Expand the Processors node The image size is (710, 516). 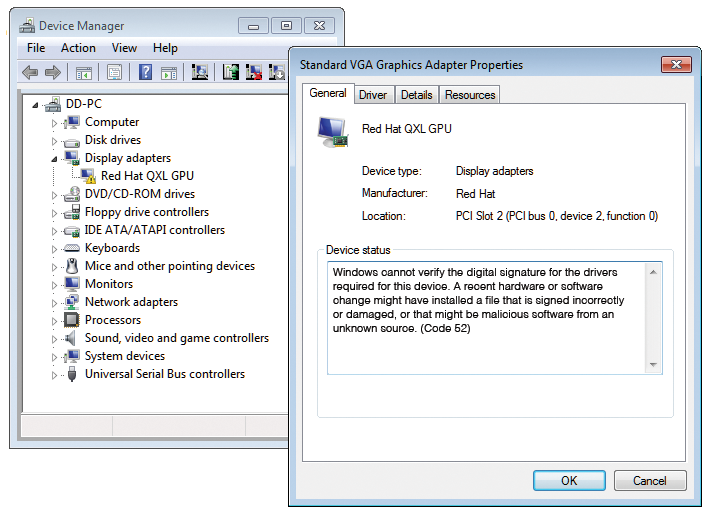point(54,321)
